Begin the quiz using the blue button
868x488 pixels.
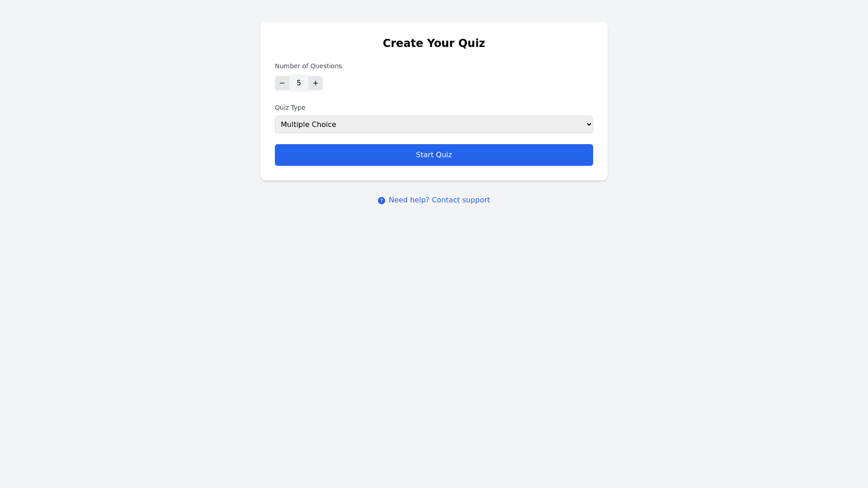tap(434, 155)
